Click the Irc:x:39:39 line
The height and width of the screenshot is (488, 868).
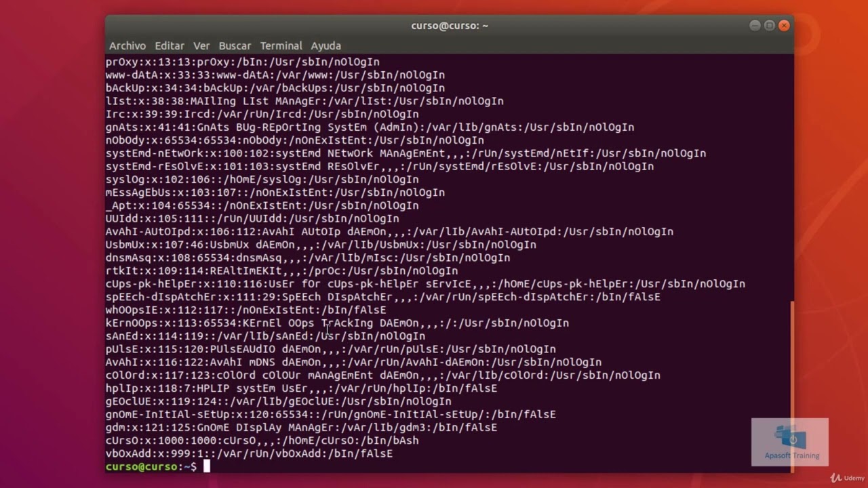262,114
